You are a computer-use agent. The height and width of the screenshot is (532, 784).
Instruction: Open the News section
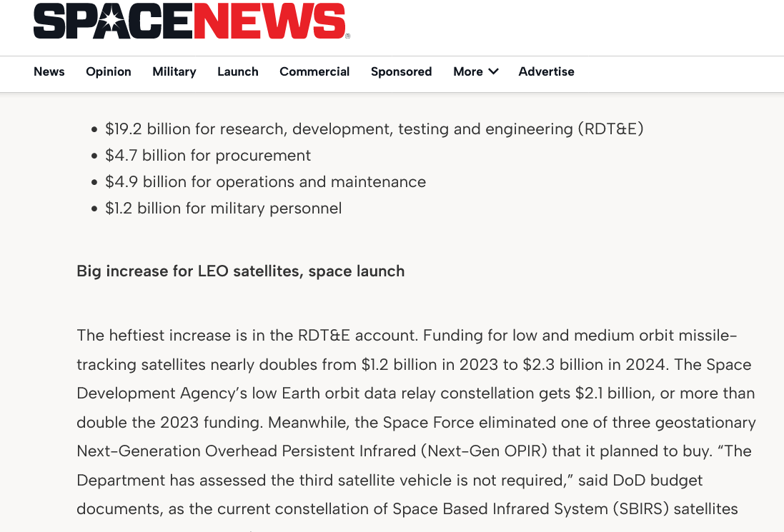pyautogui.click(x=49, y=71)
